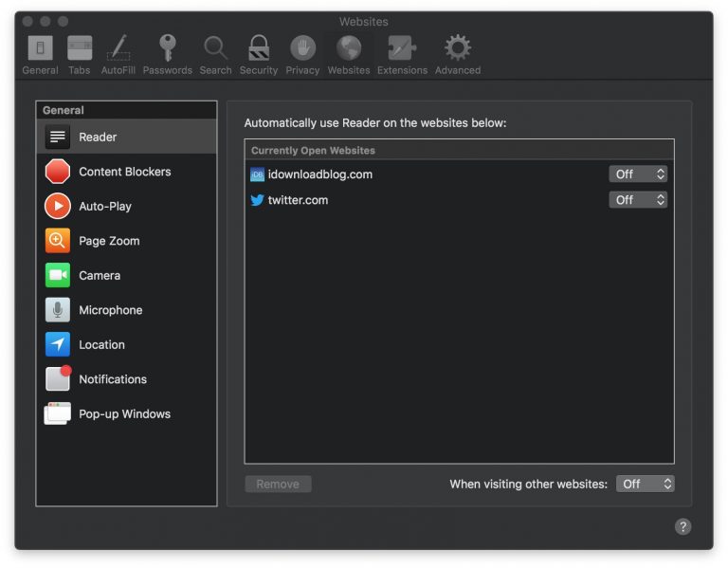Click the Twitter bird favicon
728x568 pixels.
[x=257, y=200]
